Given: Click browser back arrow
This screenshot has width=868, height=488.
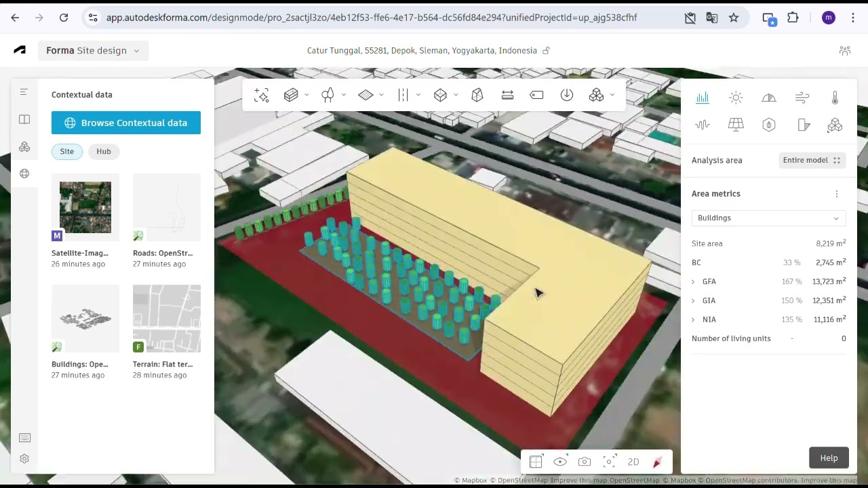Looking at the screenshot, I should tap(15, 18).
